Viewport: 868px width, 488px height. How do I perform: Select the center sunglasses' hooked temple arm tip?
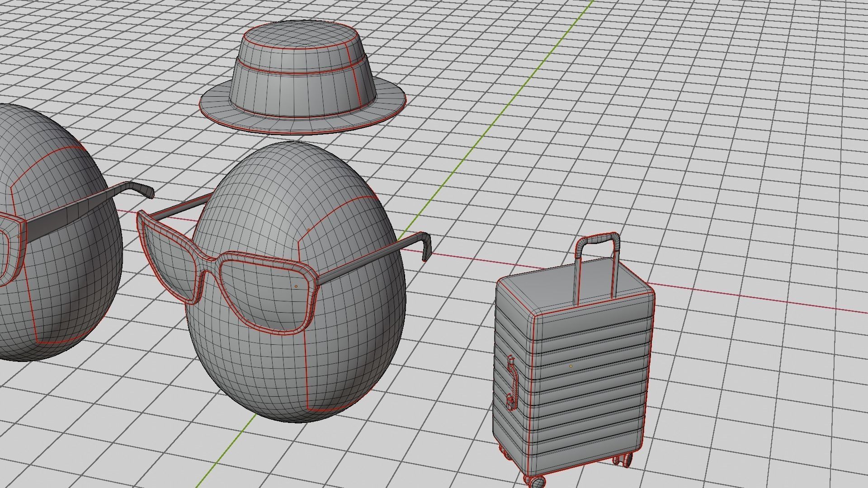pyautogui.click(x=426, y=247)
